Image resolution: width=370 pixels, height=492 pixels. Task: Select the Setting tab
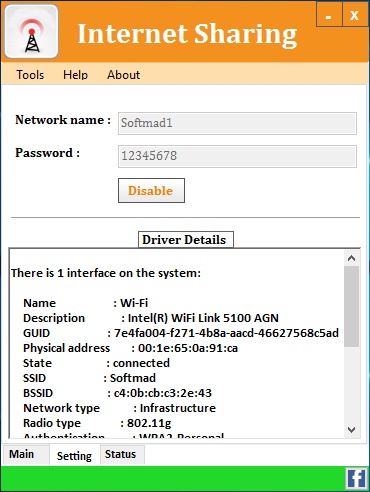pos(74,456)
